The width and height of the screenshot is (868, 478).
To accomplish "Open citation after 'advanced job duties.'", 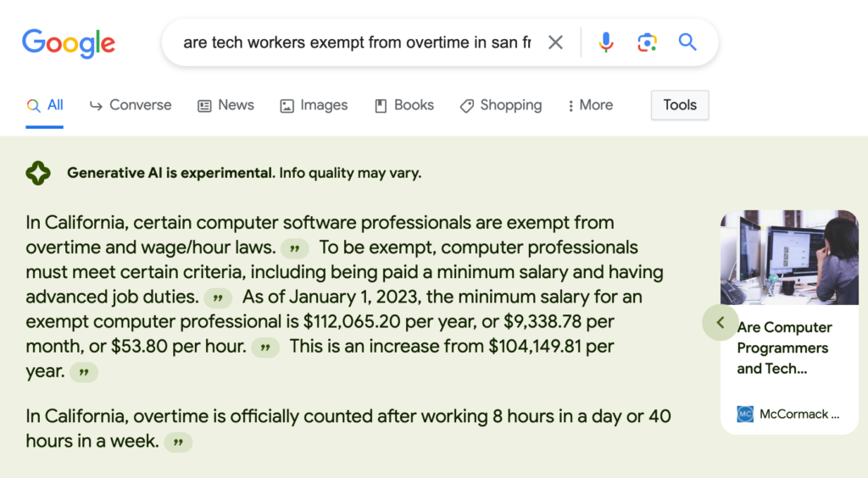I will coord(218,298).
